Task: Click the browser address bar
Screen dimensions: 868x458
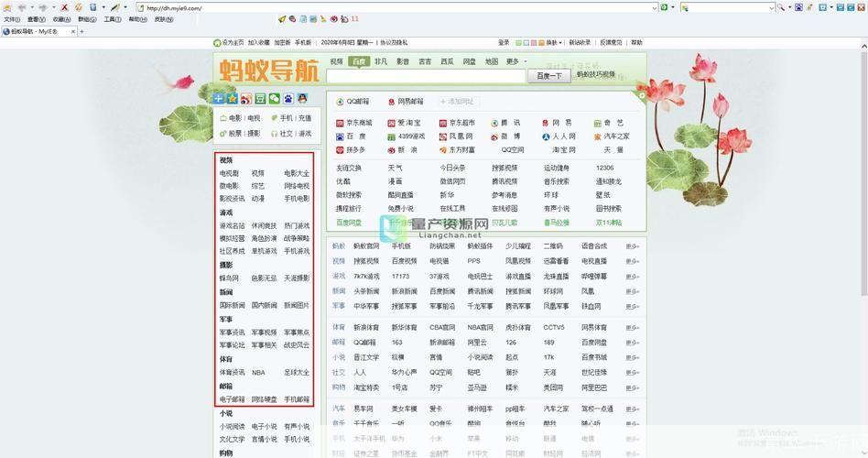Action: (x=396, y=7)
